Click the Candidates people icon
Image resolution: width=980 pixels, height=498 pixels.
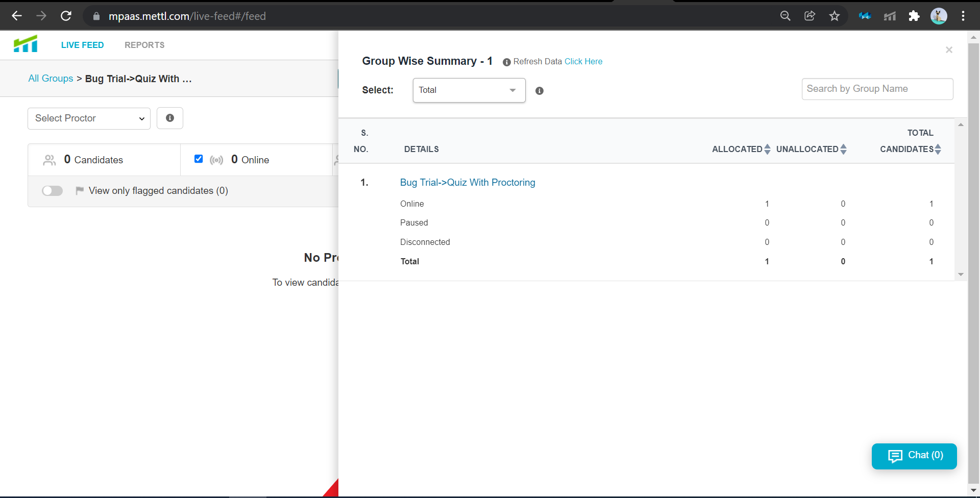point(50,160)
